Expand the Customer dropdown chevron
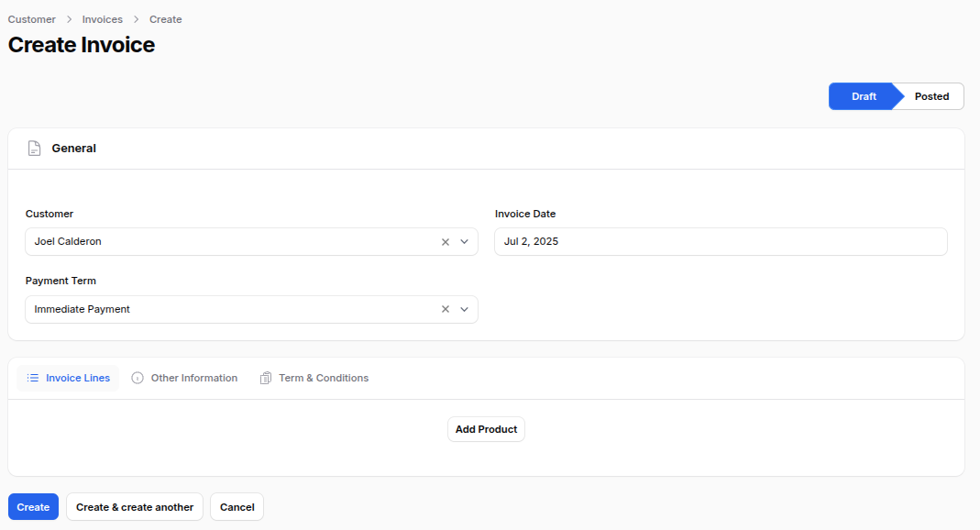 tap(465, 242)
